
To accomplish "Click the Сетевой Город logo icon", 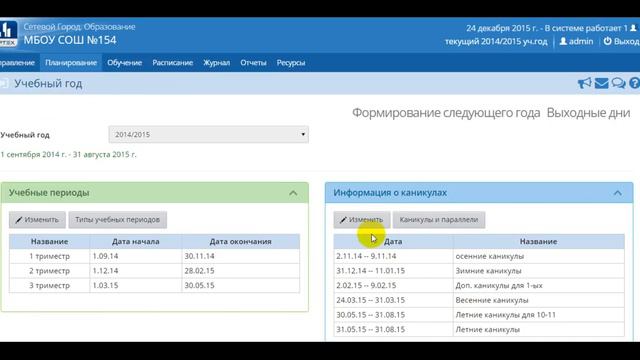I will tap(8, 33).
